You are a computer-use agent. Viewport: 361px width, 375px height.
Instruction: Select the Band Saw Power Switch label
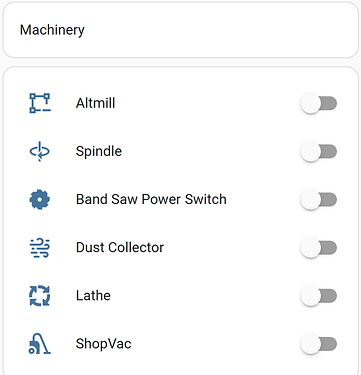click(151, 199)
